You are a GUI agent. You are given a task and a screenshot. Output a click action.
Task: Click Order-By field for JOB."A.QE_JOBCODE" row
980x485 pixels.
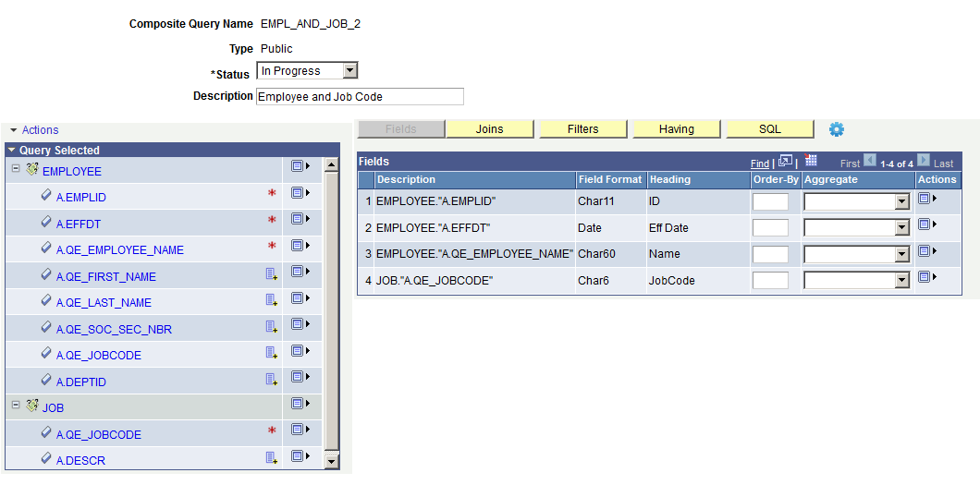click(x=771, y=280)
